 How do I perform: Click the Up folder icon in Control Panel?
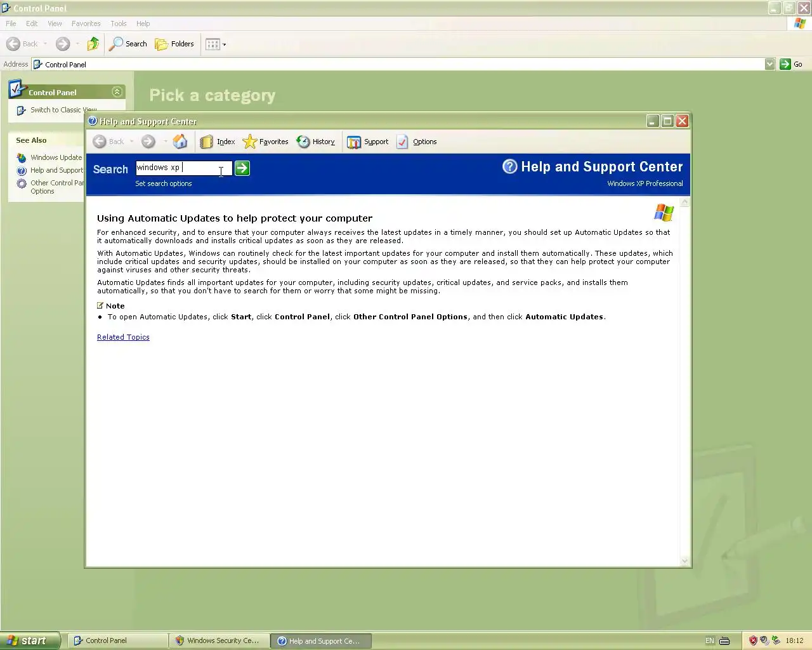tap(93, 44)
